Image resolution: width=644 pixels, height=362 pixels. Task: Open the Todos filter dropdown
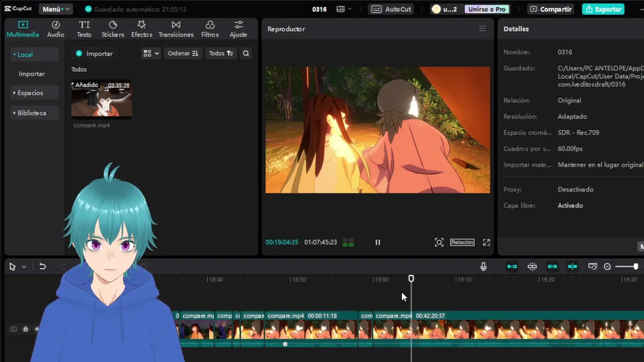coord(221,53)
